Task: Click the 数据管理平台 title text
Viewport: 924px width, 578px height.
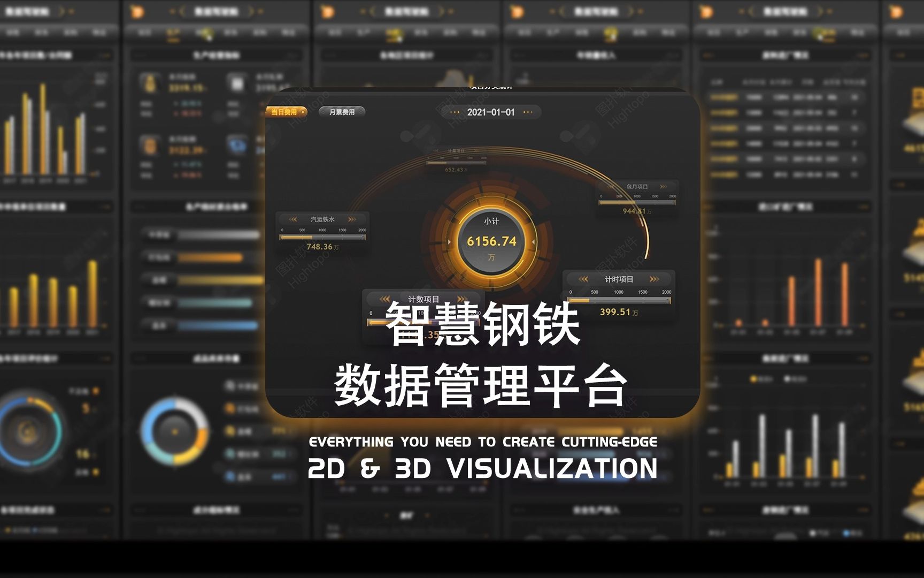Action: click(x=481, y=386)
